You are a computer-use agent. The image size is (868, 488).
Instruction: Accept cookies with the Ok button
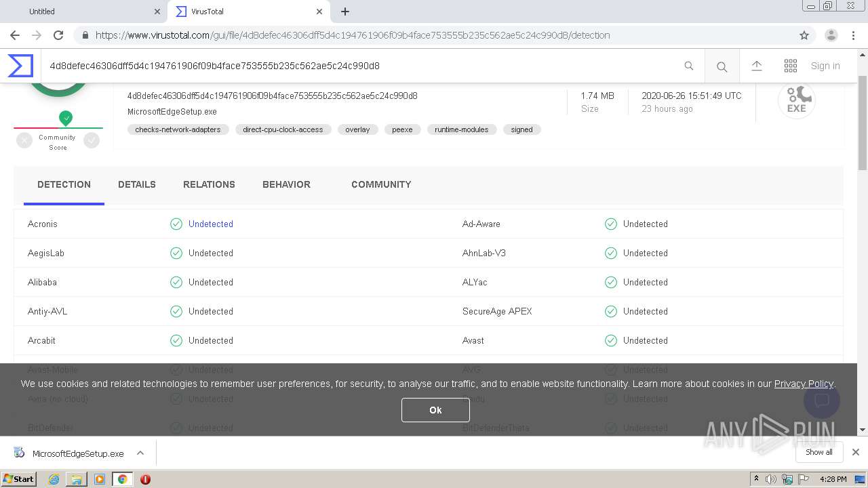tap(435, 410)
